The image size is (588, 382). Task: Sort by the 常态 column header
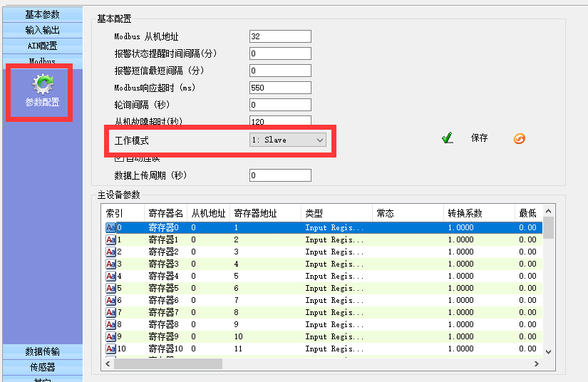click(408, 213)
